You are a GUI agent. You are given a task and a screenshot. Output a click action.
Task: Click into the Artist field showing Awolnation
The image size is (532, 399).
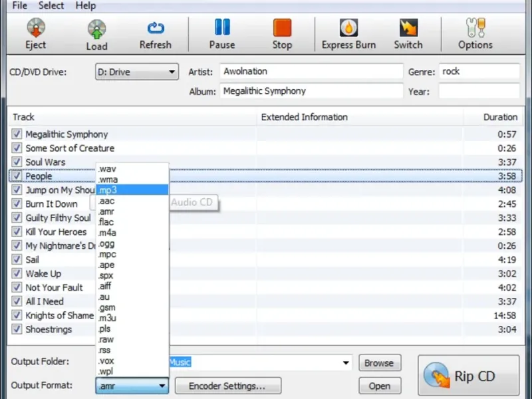click(311, 72)
